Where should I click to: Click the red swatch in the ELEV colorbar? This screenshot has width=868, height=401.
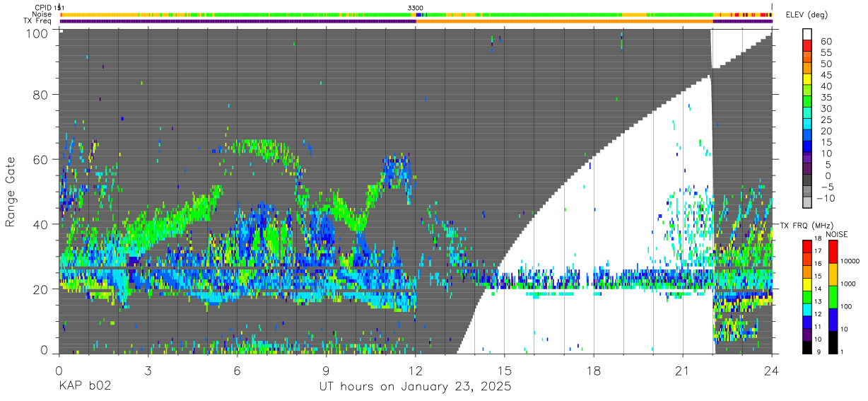coord(807,46)
